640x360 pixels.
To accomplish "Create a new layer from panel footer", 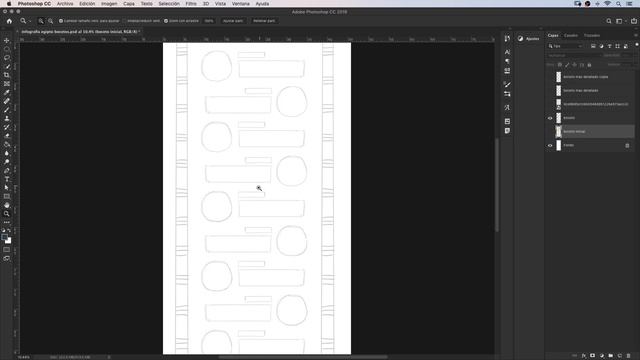I will pos(620,356).
